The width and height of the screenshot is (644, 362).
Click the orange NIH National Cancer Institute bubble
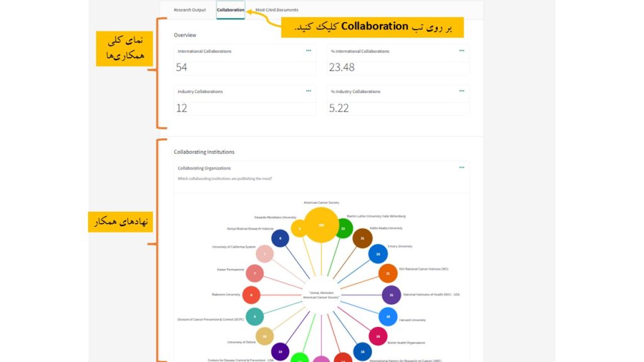pos(388,273)
